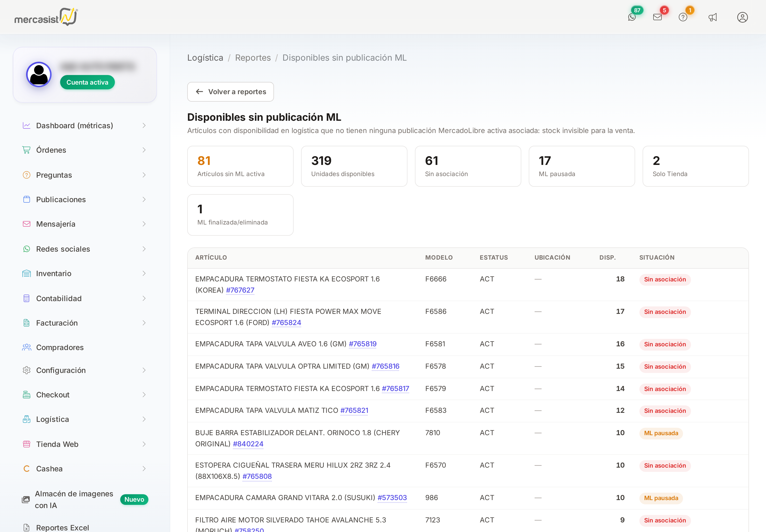Click the Tienda Web storefront icon
766x532 pixels.
tap(26, 444)
